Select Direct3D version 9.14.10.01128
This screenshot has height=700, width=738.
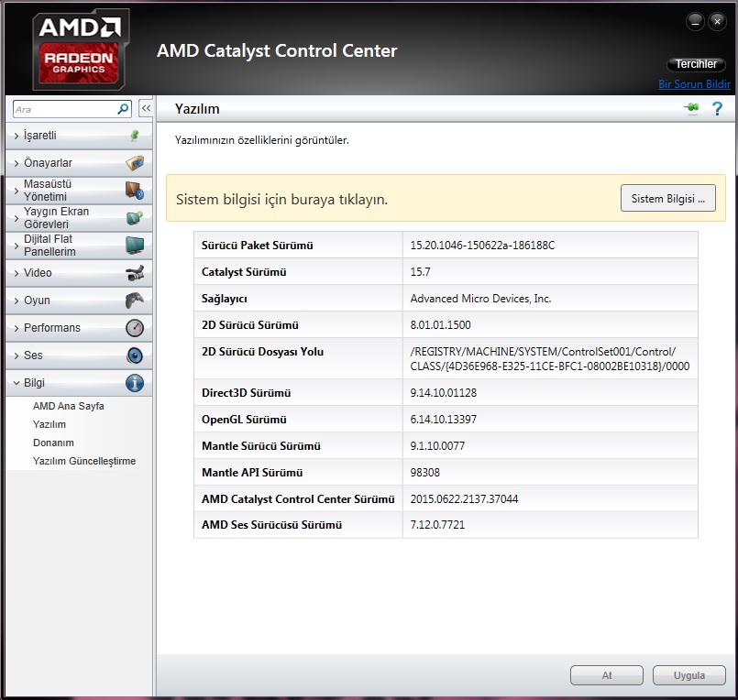click(x=444, y=392)
